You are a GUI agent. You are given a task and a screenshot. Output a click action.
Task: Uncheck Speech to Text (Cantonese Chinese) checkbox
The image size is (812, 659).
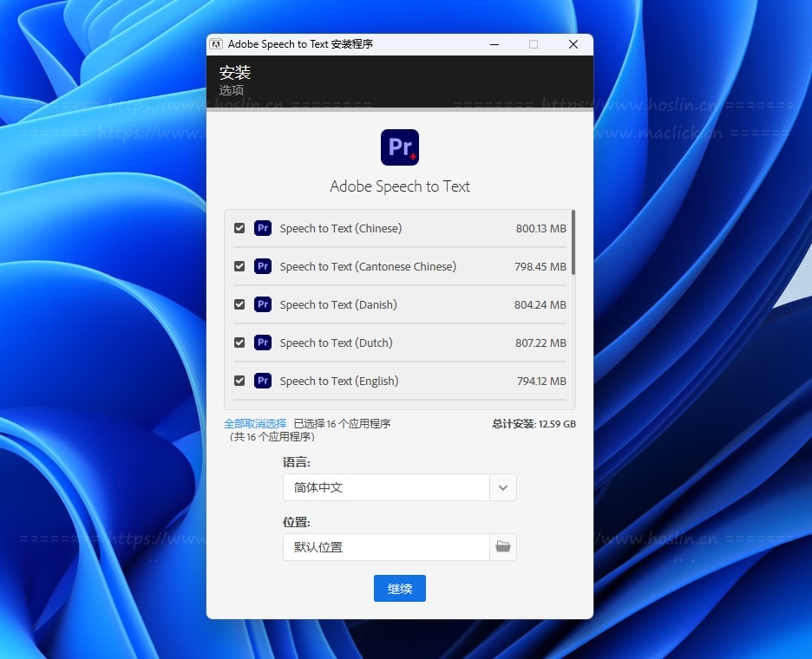[x=239, y=266]
